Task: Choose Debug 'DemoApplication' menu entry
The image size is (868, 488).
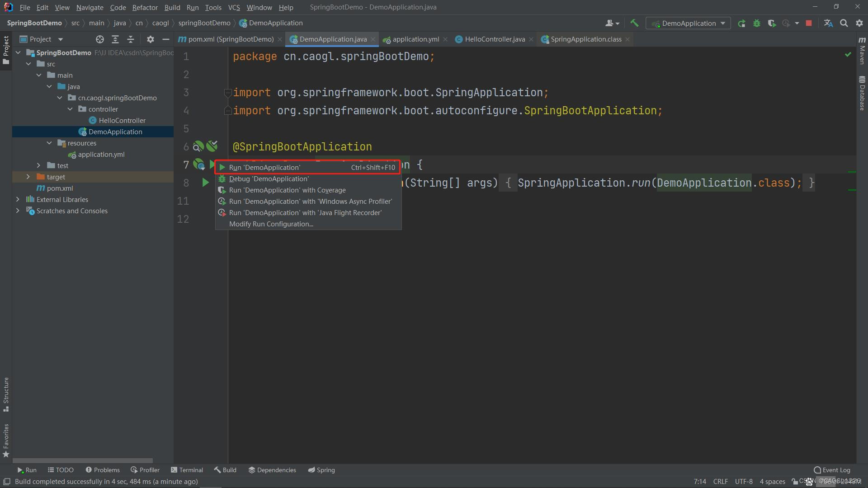Action: (308, 179)
